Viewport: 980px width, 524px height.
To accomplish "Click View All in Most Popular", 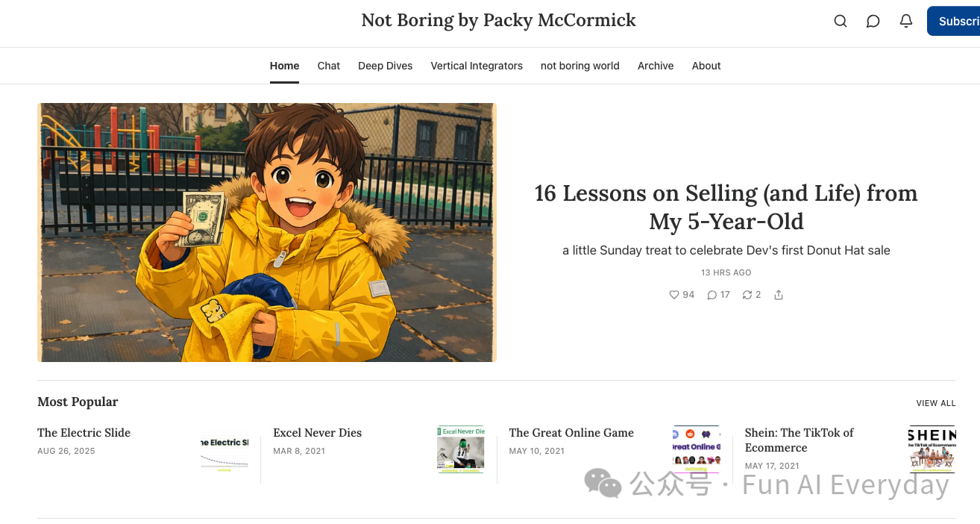I will pyautogui.click(x=935, y=403).
